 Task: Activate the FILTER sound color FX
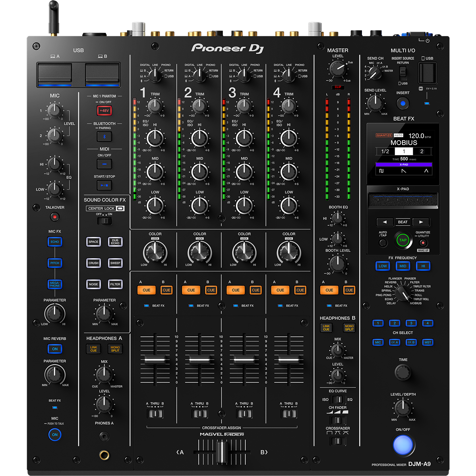point(115,284)
